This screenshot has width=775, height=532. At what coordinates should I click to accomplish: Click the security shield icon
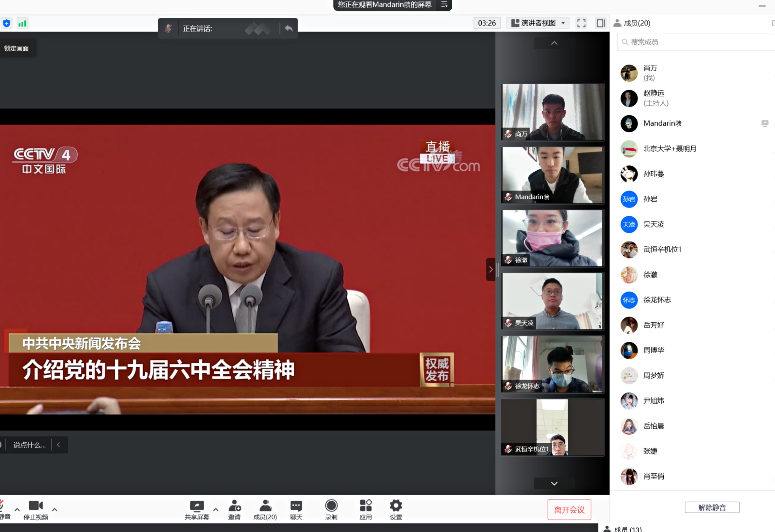click(x=7, y=23)
